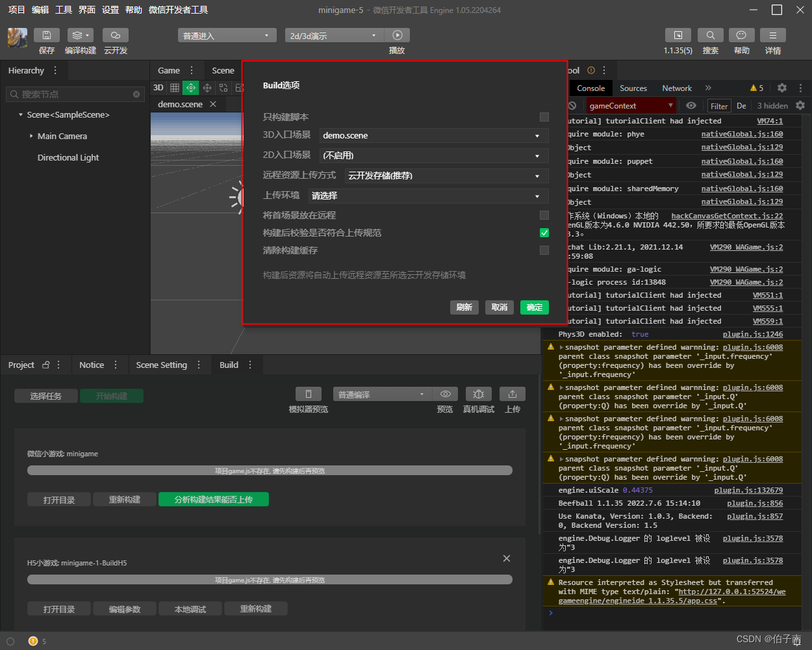Click the 真机调试 debug bug icon
The width and height of the screenshot is (812, 650).
479,394
